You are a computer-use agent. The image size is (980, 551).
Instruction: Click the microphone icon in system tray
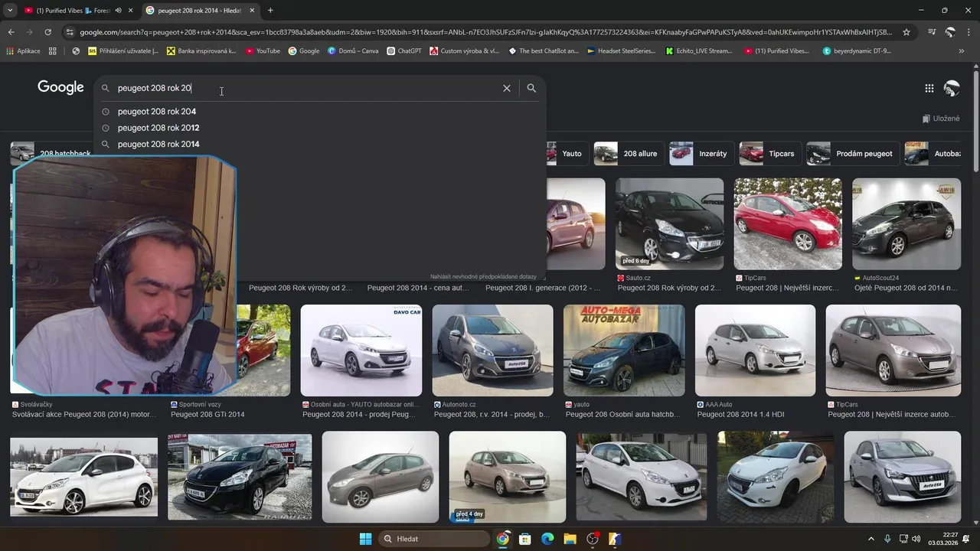[x=887, y=539]
